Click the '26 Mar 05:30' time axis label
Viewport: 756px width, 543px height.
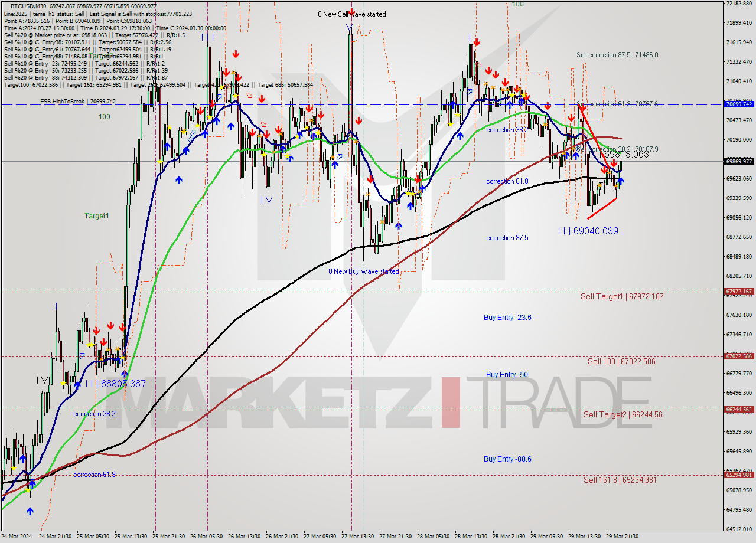point(205,537)
